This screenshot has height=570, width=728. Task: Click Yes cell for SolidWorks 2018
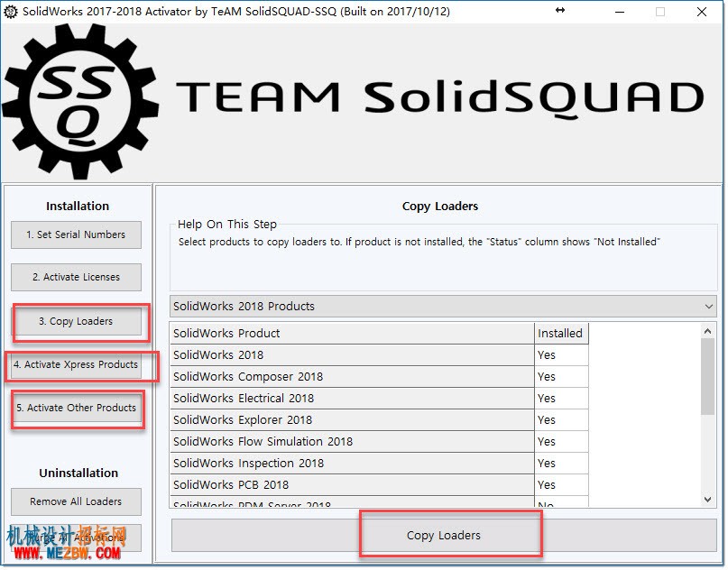click(561, 355)
